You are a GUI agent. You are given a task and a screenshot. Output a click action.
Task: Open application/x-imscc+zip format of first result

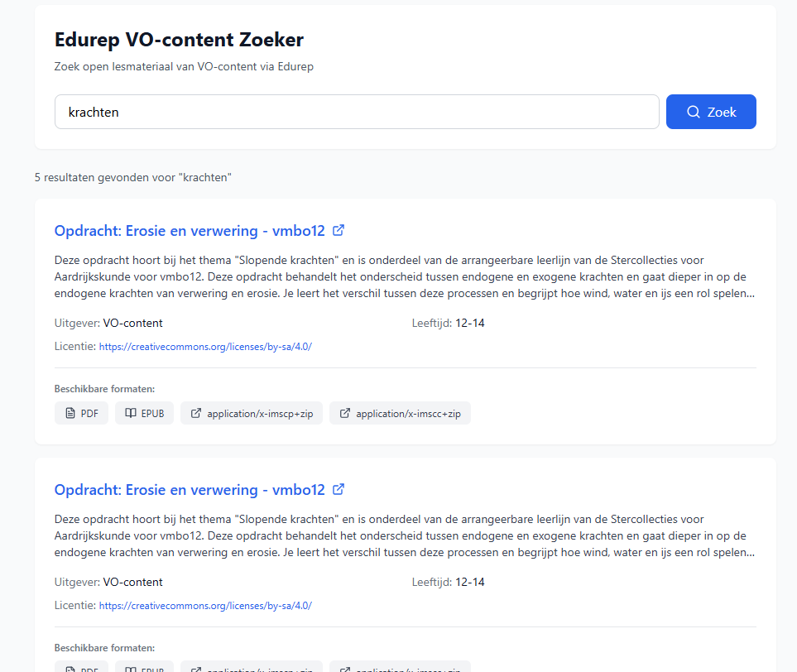point(400,413)
